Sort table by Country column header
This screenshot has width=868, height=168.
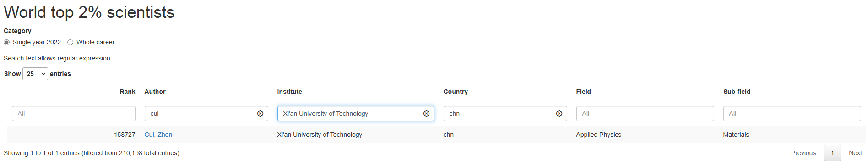tap(456, 92)
